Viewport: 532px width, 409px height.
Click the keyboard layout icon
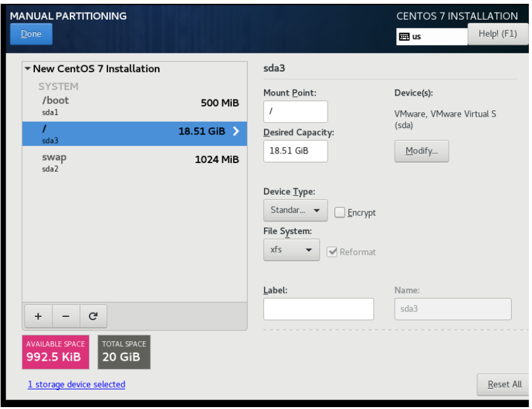pyautogui.click(x=404, y=37)
